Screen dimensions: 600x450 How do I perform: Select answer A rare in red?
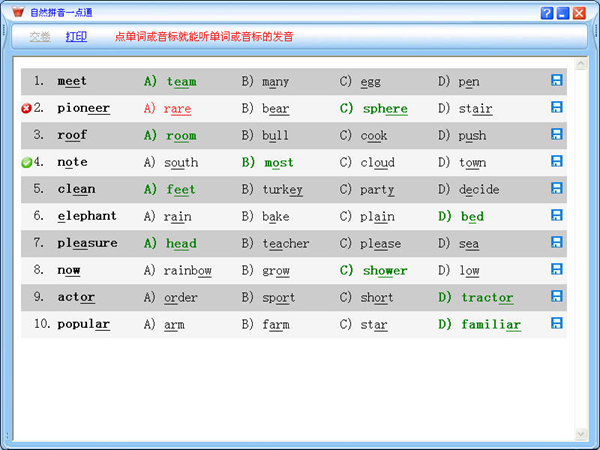[167, 109]
